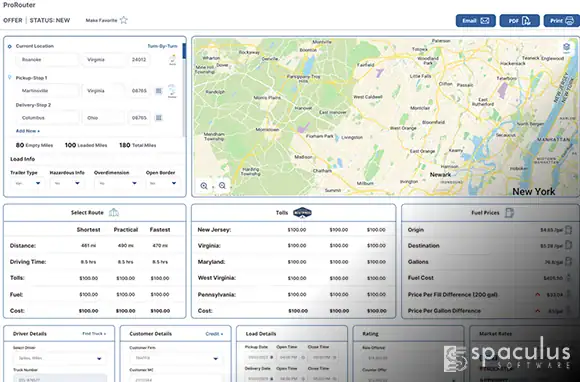This screenshot has height=382, width=580.
Task: Zoom in on the map
Action: pyautogui.click(x=204, y=186)
